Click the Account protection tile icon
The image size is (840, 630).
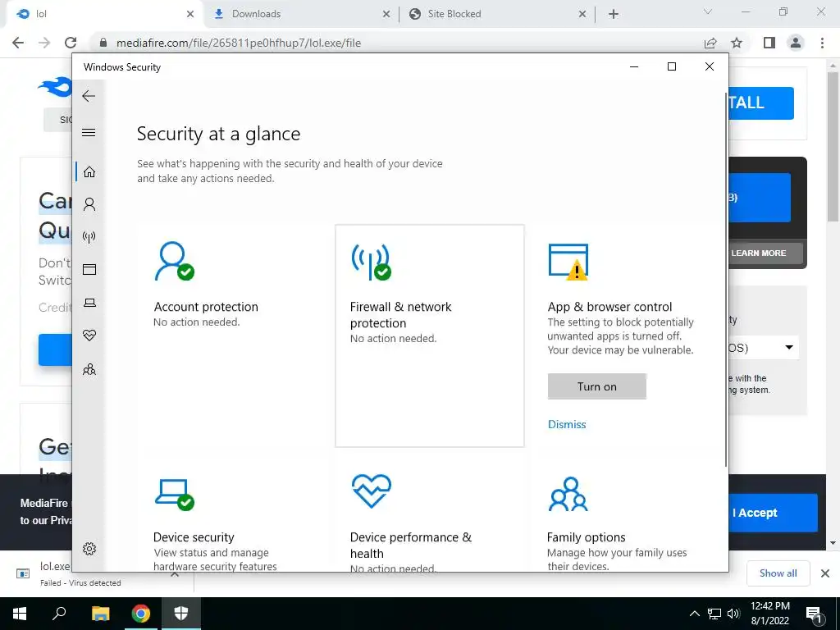click(174, 262)
